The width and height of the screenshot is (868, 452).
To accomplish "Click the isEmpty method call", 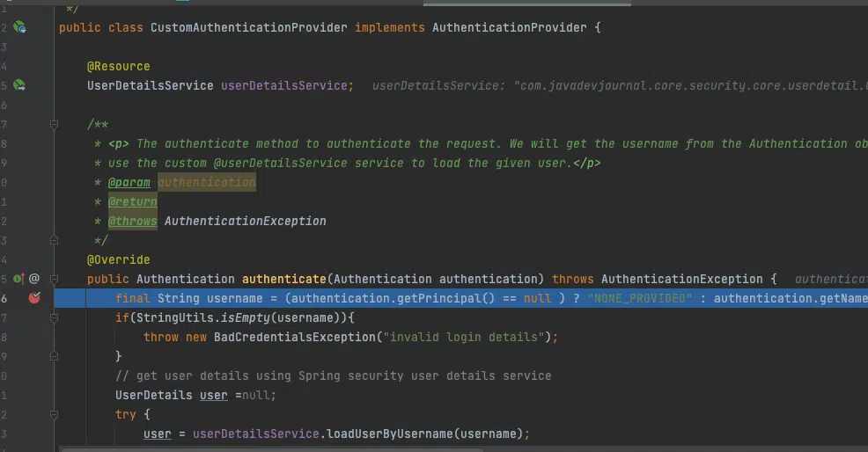I will (x=246, y=318).
